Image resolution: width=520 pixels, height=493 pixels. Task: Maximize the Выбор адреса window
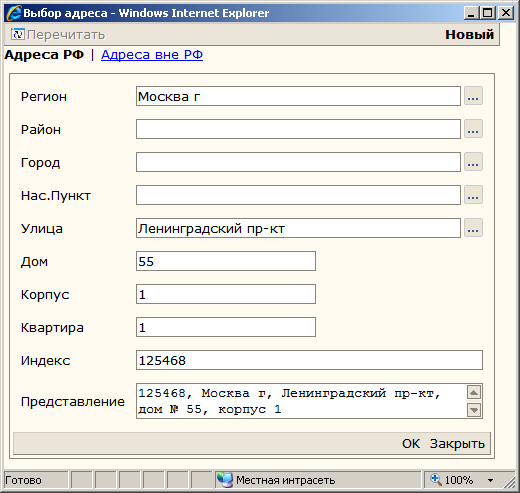pos(487,13)
